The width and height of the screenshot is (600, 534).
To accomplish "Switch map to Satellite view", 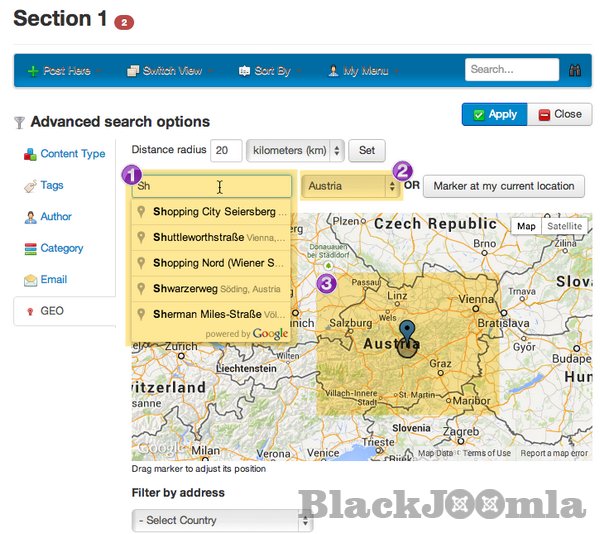I will tap(564, 226).
